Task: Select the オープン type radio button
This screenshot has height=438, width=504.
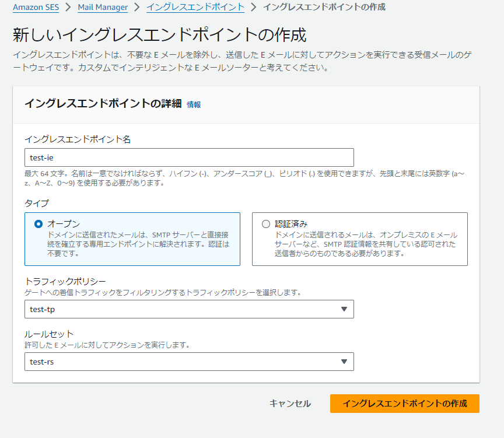Action: [38, 224]
